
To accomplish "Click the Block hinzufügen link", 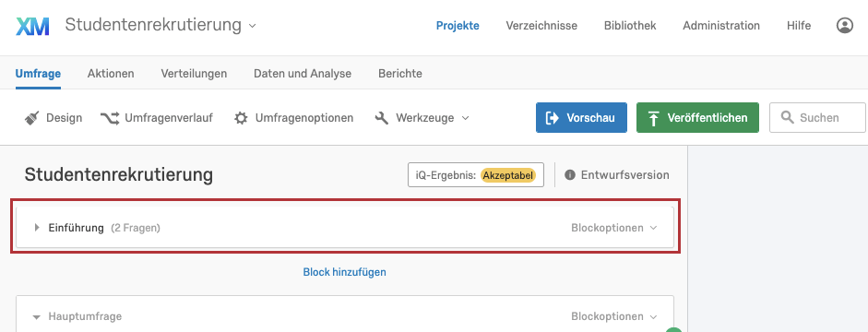I will 344,272.
